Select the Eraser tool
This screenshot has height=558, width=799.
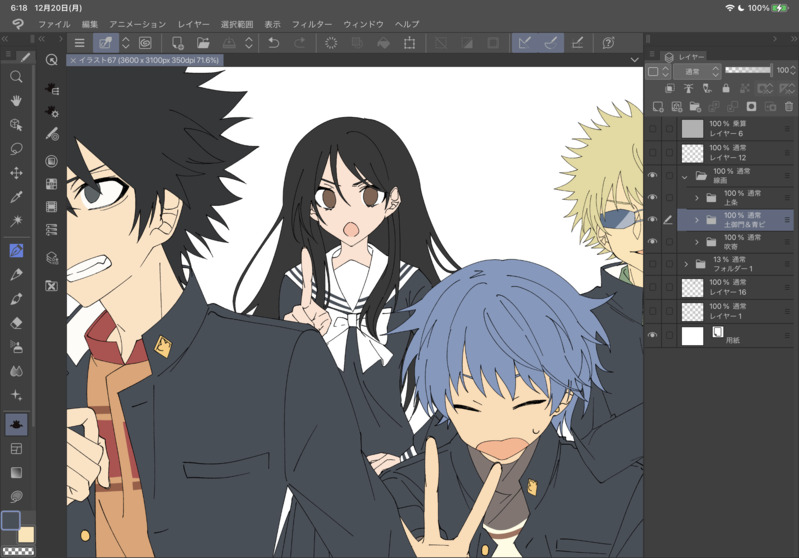(16, 323)
